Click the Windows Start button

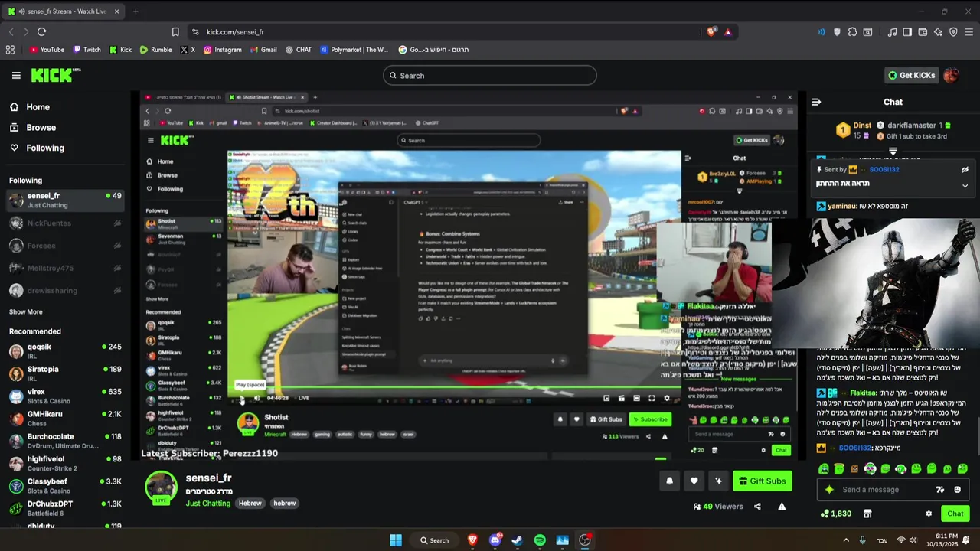click(396, 540)
